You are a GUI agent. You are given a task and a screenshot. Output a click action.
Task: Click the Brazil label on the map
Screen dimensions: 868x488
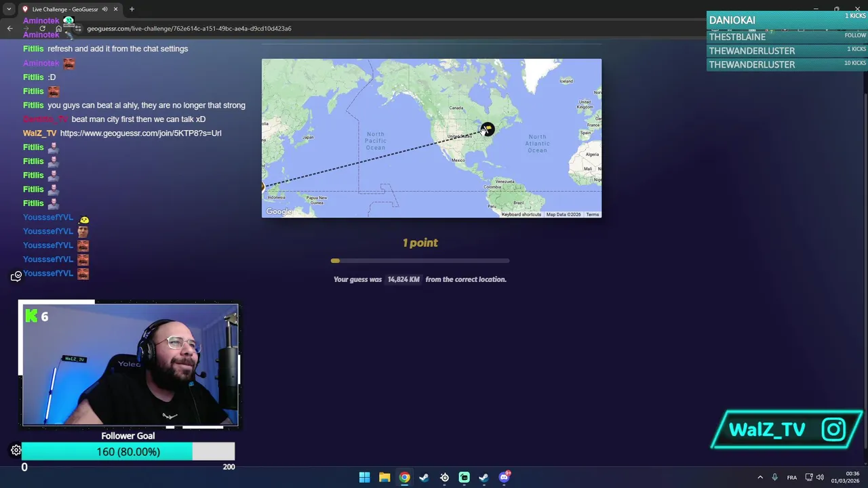click(519, 203)
